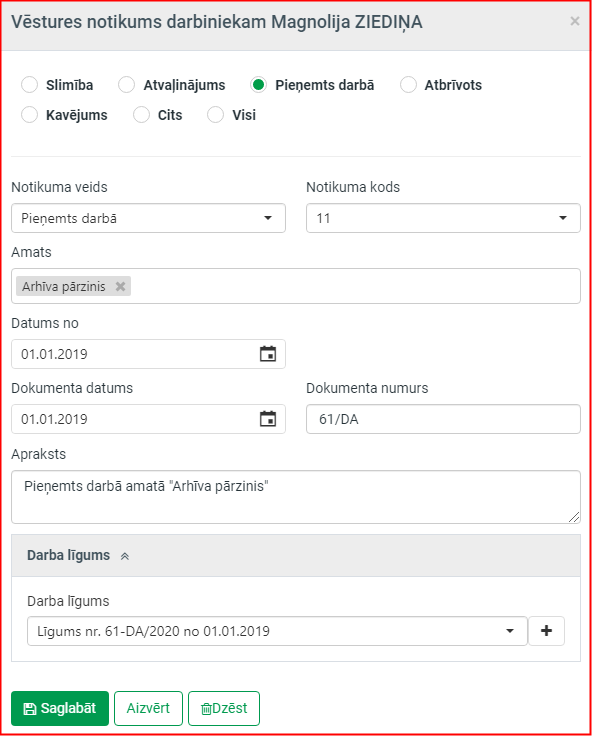The height and width of the screenshot is (736, 592).
Task: Click into the Apraksts text area
Action: click(296, 497)
